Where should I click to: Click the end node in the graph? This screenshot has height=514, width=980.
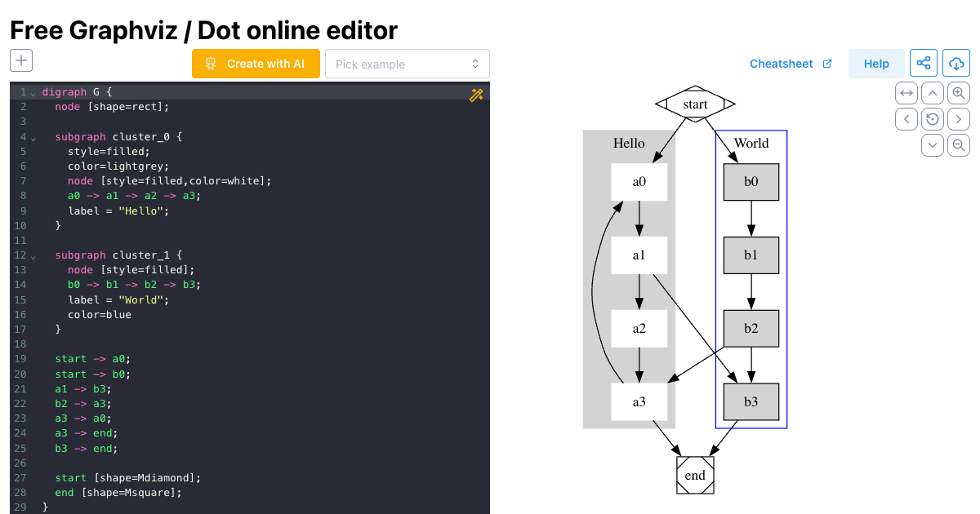pyautogui.click(x=695, y=476)
